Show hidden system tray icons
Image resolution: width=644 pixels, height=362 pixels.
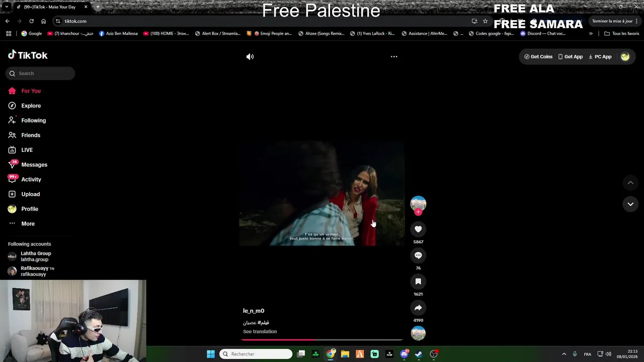[x=564, y=354]
